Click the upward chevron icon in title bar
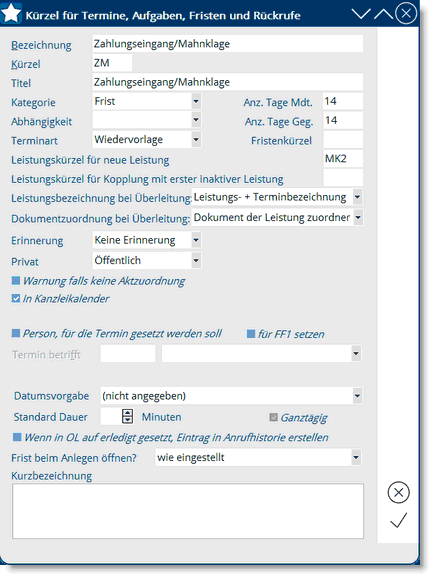431x576 pixels. [x=383, y=14]
